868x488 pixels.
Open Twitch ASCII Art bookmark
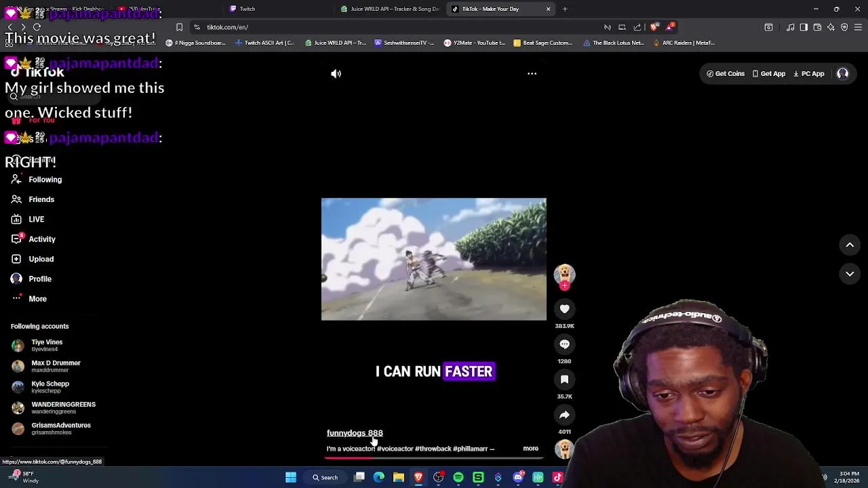tap(264, 43)
